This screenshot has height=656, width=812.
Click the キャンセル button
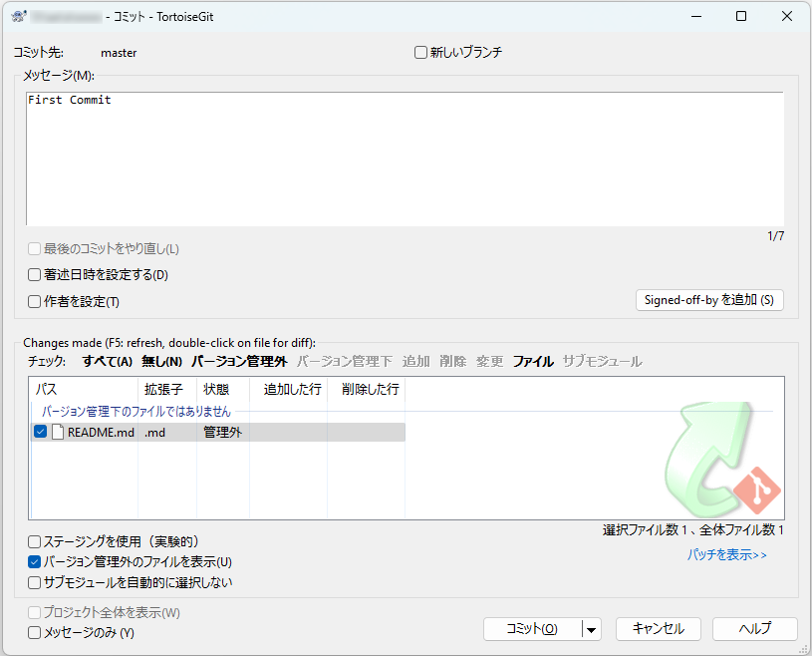click(x=659, y=629)
